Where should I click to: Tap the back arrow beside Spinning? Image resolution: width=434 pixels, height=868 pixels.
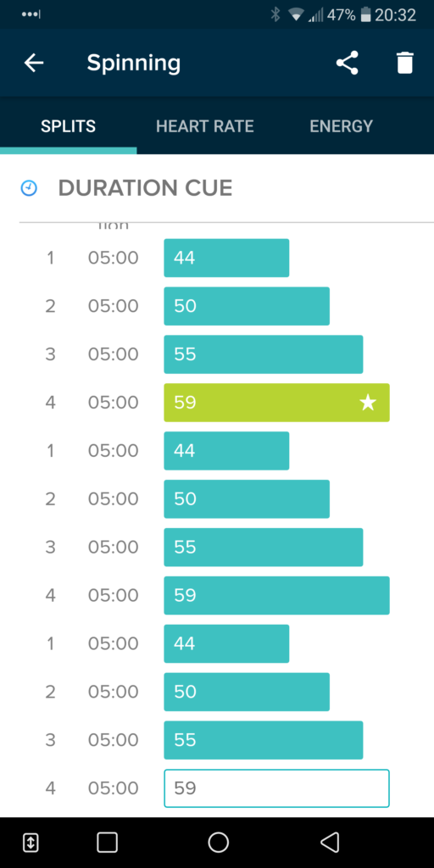click(x=34, y=63)
